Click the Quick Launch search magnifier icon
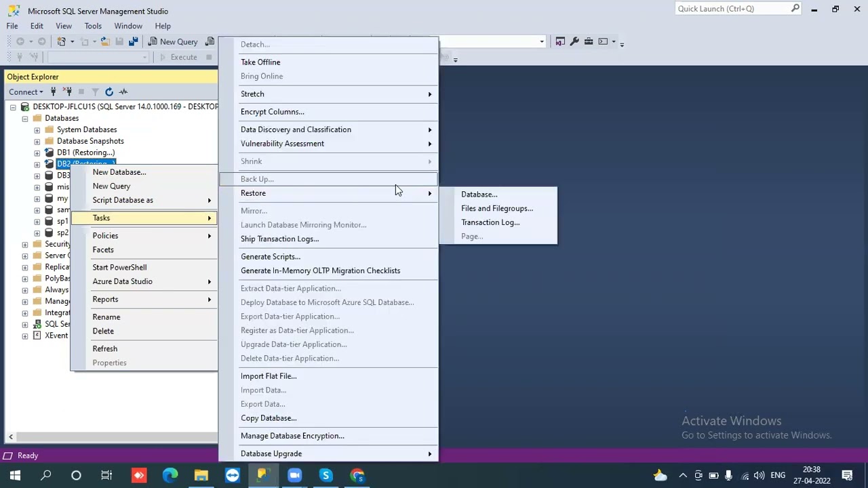Screen dimensions: 868x488 (795, 9)
